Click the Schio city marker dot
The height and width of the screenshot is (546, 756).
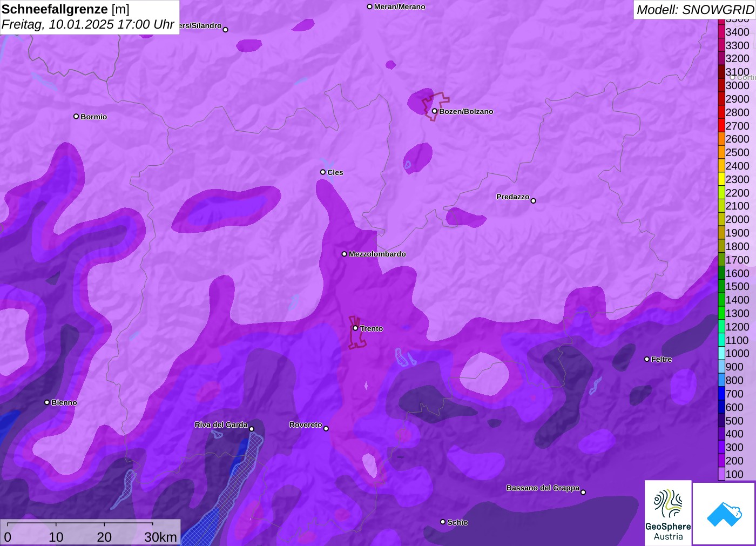pos(443,522)
